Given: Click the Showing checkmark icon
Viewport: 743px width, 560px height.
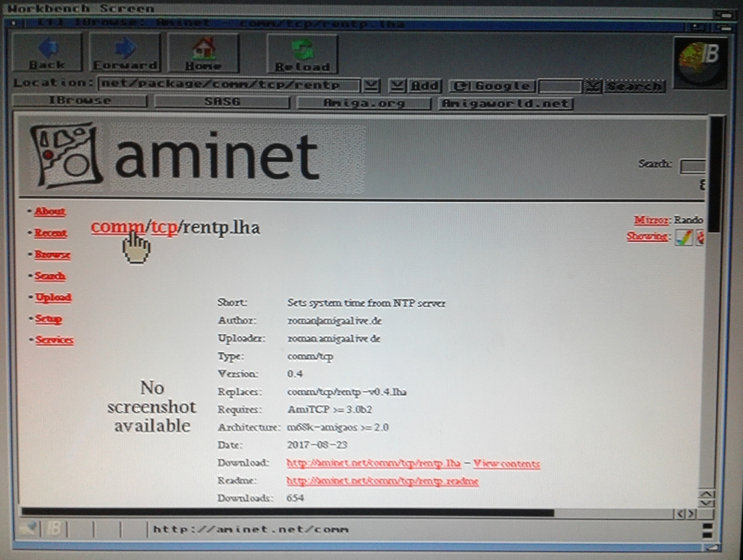Looking at the screenshot, I should click(x=684, y=237).
